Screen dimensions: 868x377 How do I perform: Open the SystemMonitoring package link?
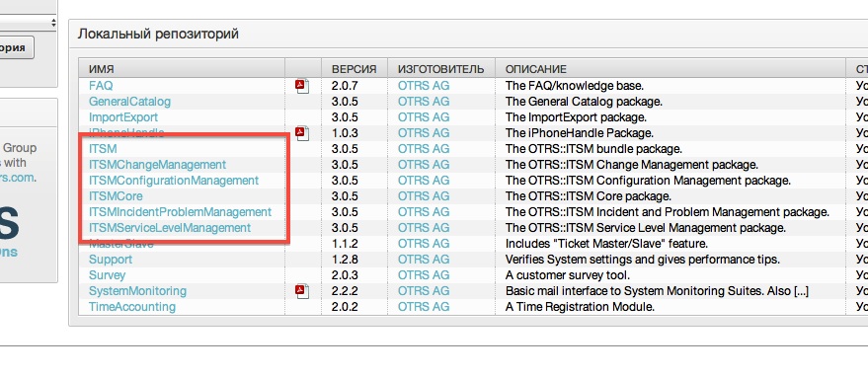[x=137, y=290]
